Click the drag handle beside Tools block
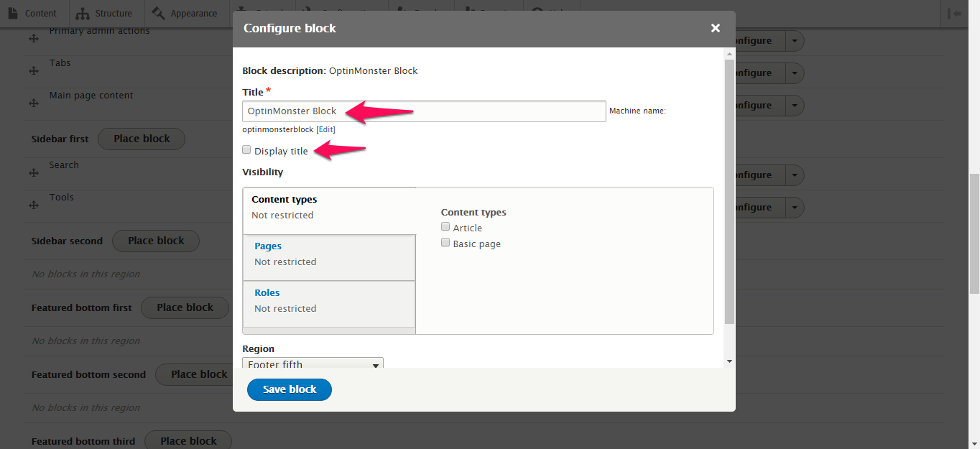980x449 pixels. (x=33, y=205)
